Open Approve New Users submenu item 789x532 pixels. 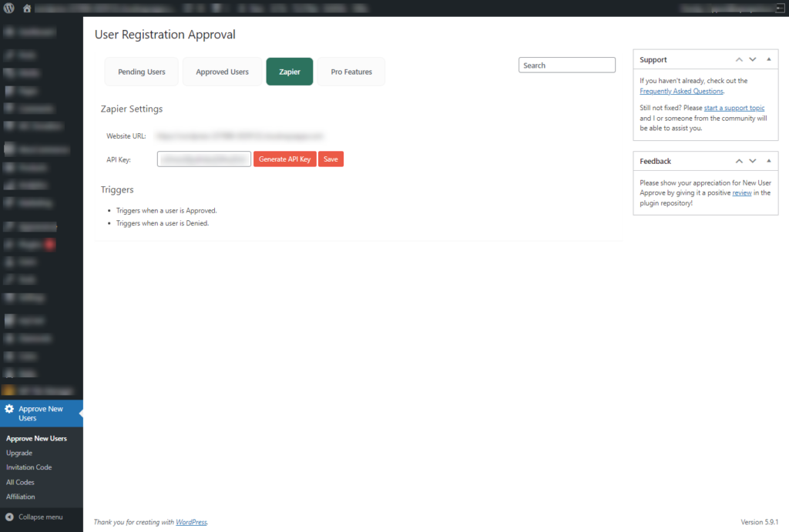[36, 439]
